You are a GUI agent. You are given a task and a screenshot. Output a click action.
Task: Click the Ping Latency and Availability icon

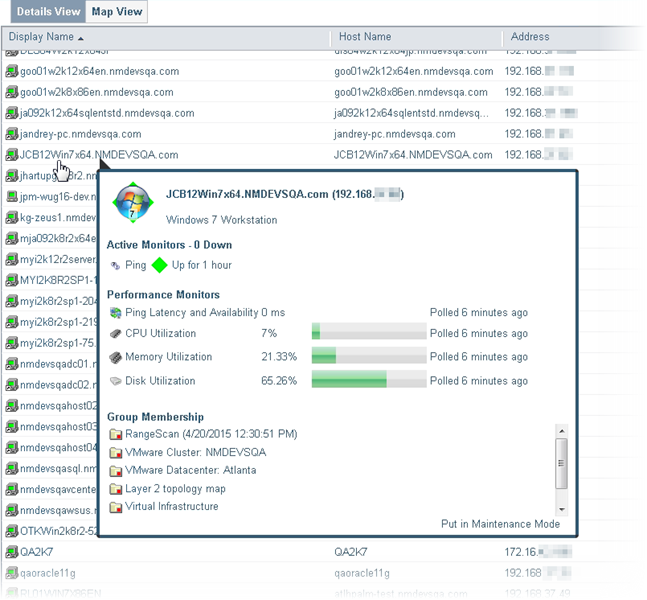(116, 313)
